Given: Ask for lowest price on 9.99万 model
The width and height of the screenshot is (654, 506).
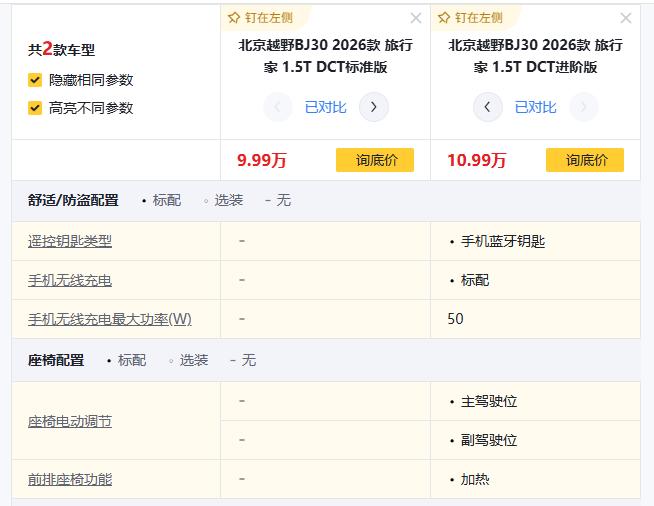Looking at the screenshot, I should pos(375,160).
